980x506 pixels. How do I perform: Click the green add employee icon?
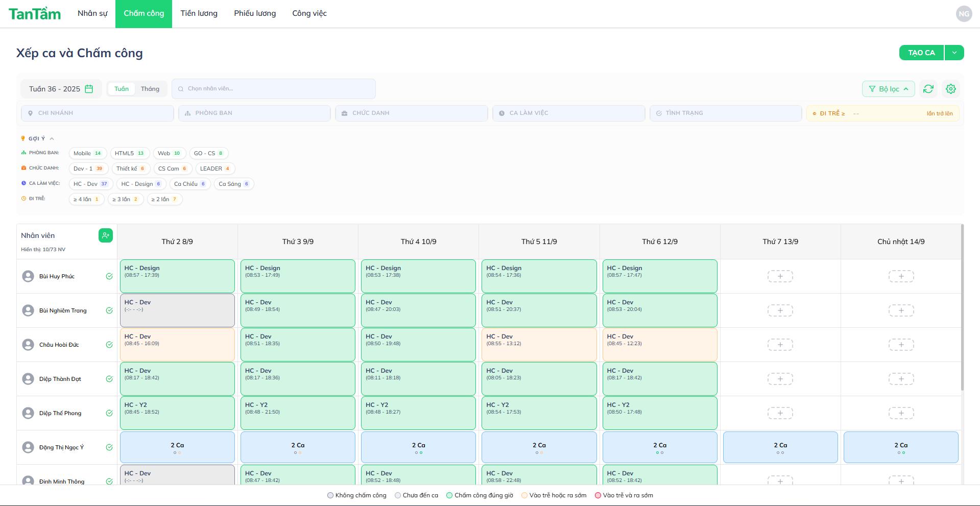105,235
